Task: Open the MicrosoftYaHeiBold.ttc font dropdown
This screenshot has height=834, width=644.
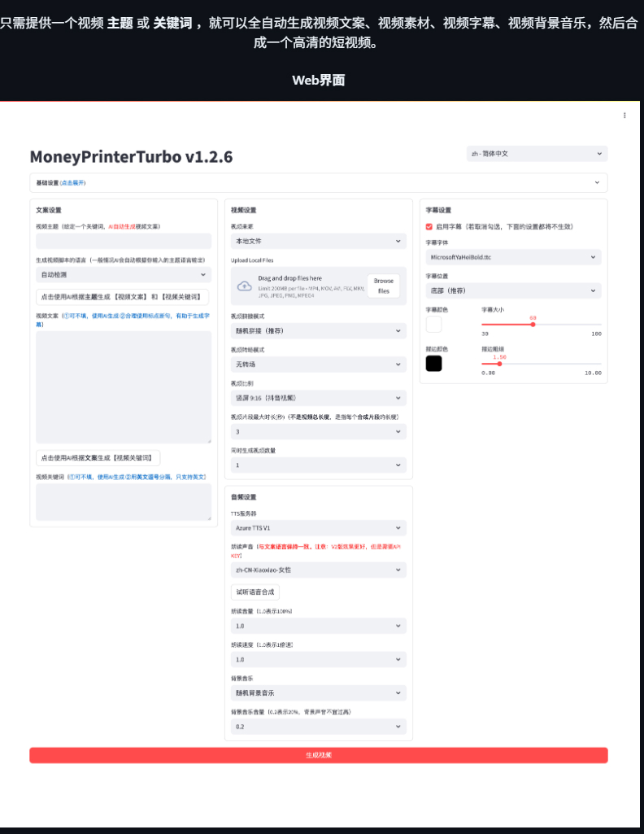Action: [513, 257]
